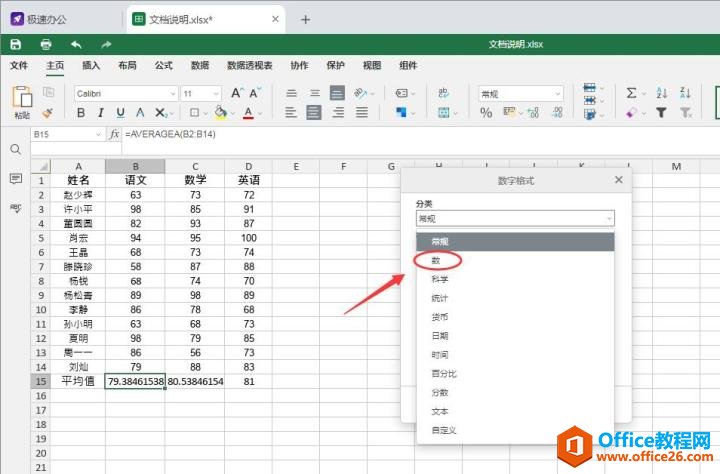
Task: Click column B header
Action: click(135, 166)
